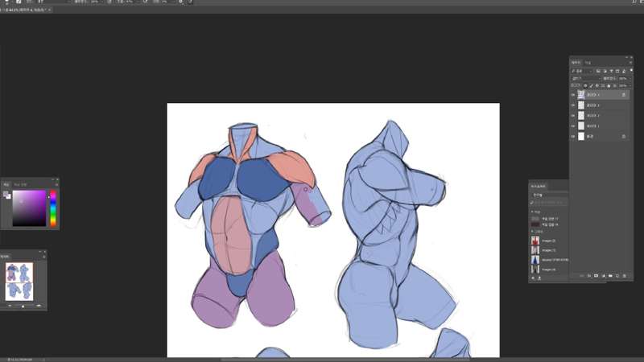This screenshot has height=362, width=644.
Task: Click the lock icon on the background layer
Action: pyautogui.click(x=623, y=136)
